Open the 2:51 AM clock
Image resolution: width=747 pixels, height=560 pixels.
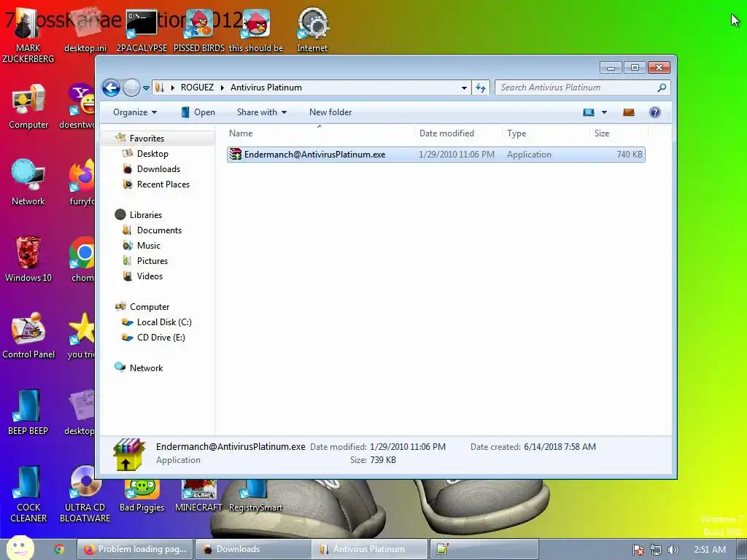tap(710, 550)
